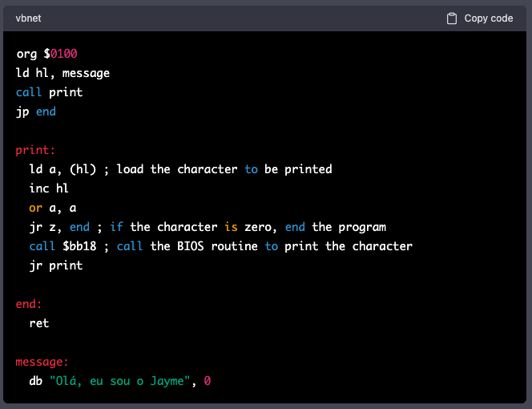Place cursor on 'ld hl, message' line

(x=62, y=73)
